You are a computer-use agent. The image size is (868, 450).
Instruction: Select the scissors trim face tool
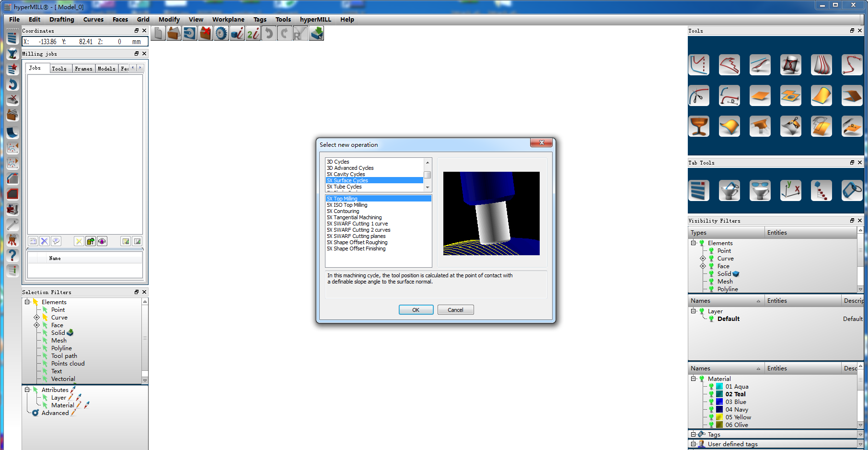[x=791, y=126]
